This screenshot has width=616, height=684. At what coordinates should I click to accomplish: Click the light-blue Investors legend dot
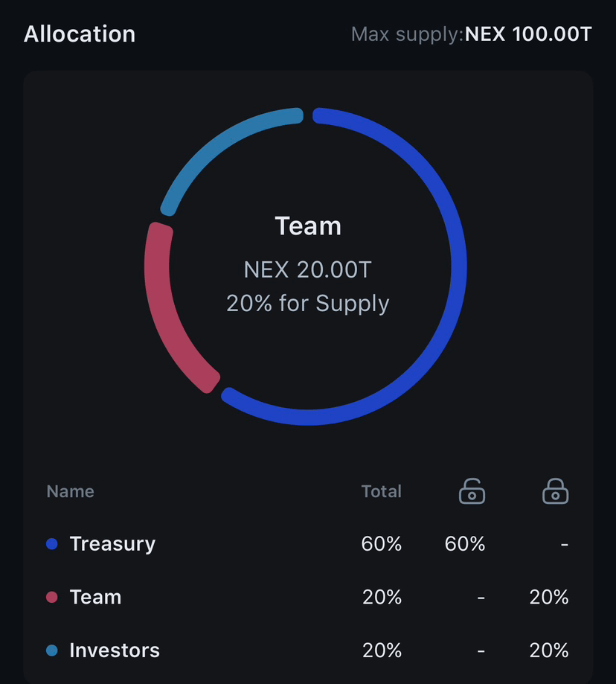(x=52, y=651)
